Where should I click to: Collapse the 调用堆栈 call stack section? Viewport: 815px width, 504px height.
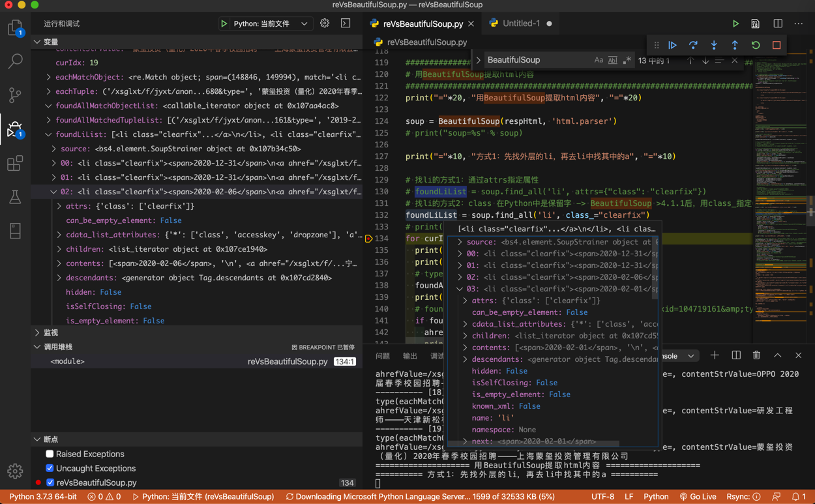[x=37, y=347]
